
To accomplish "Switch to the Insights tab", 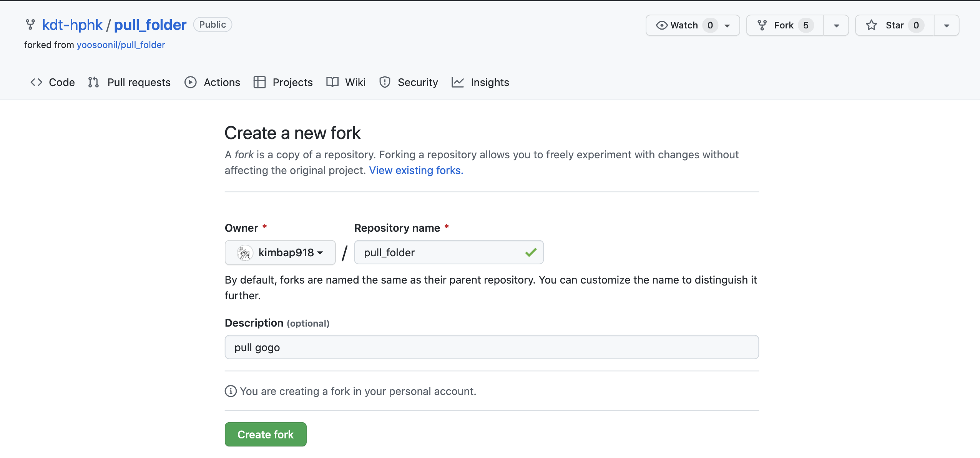I will [480, 82].
